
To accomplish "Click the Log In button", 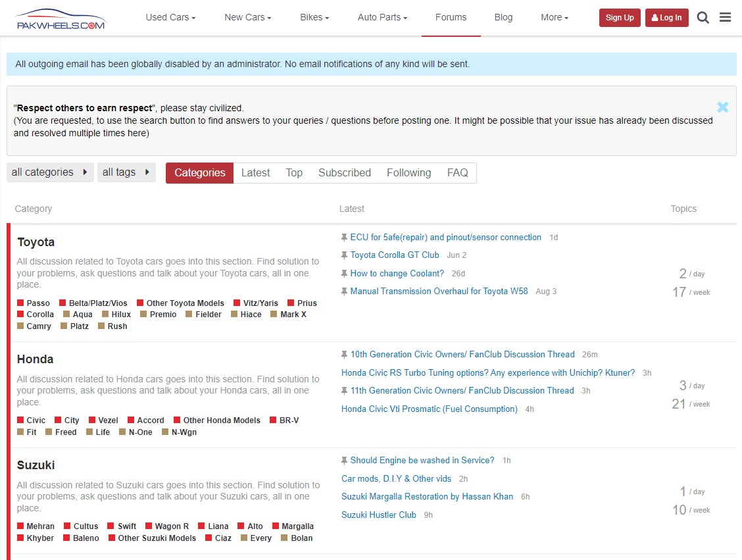I will click(667, 18).
